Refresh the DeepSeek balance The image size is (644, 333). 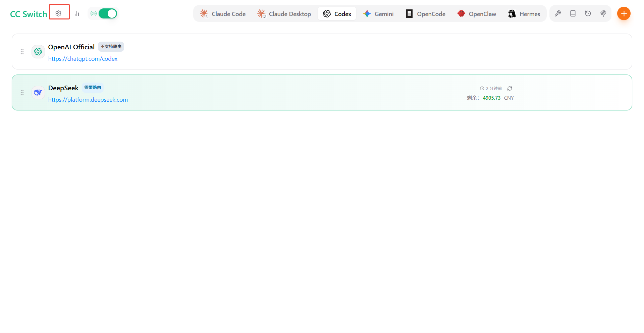pos(510,89)
